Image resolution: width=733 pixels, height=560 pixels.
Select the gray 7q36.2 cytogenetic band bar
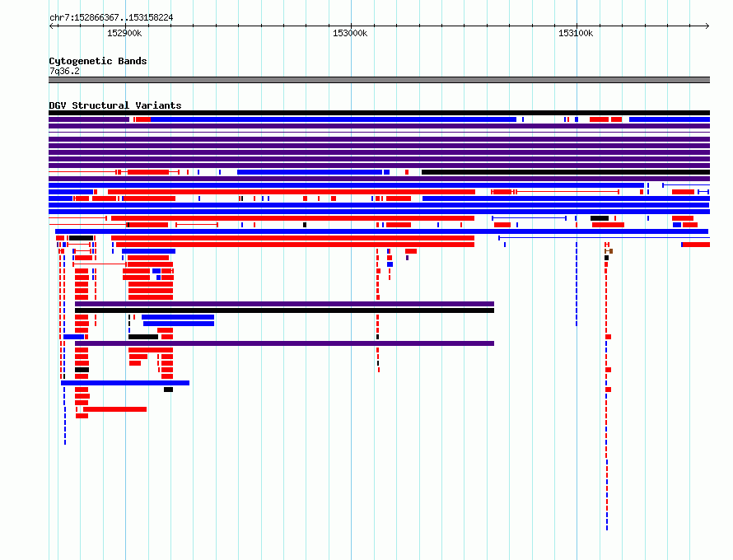pyautogui.click(x=379, y=80)
